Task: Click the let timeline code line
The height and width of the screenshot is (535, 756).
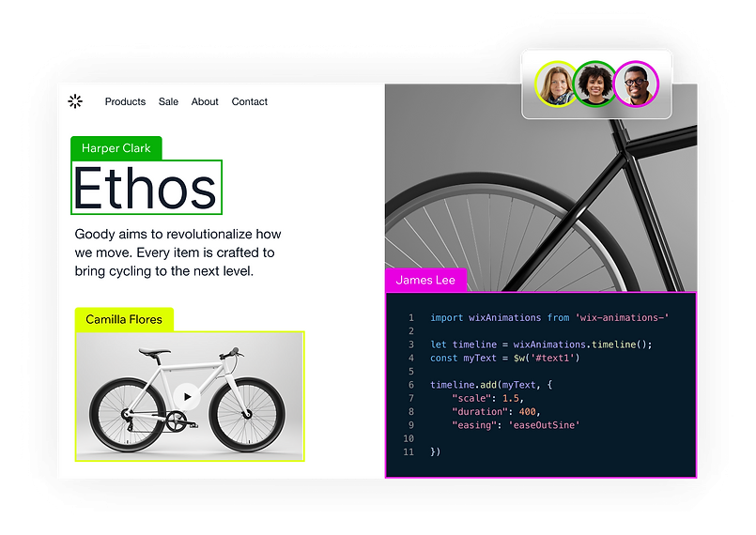Action: pyautogui.click(x=541, y=344)
